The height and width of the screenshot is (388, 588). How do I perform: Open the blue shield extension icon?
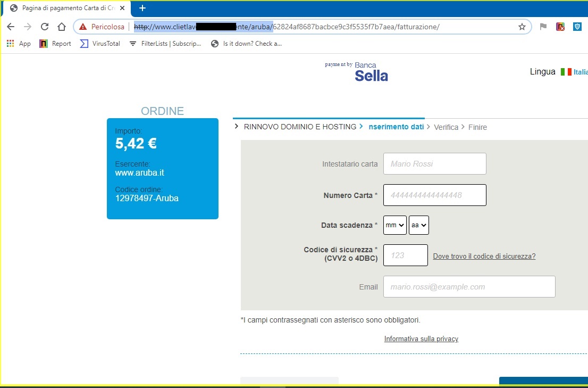(x=577, y=27)
